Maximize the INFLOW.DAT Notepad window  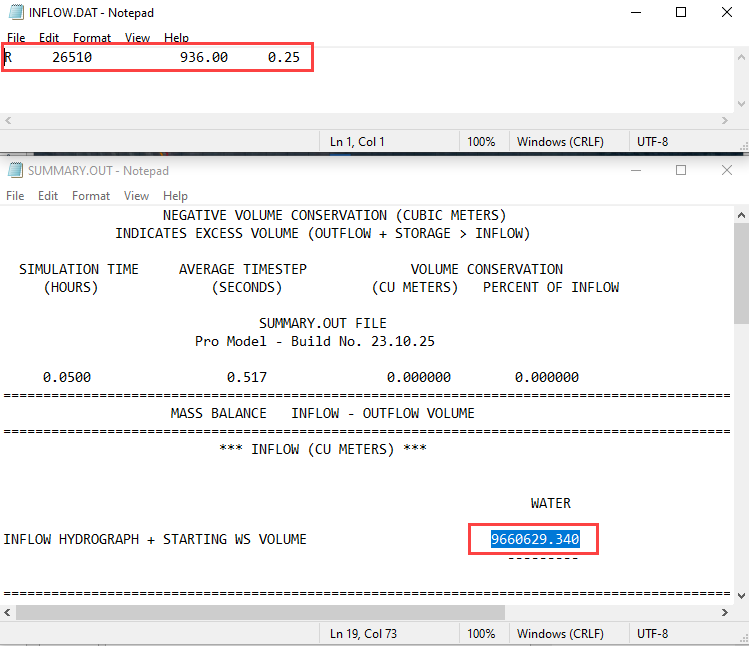[x=680, y=13]
